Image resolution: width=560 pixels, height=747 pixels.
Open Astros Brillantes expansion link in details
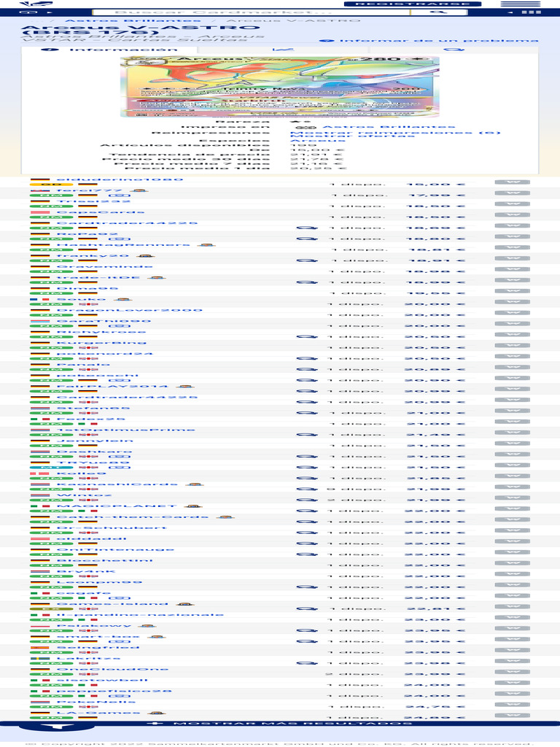pos(389,127)
